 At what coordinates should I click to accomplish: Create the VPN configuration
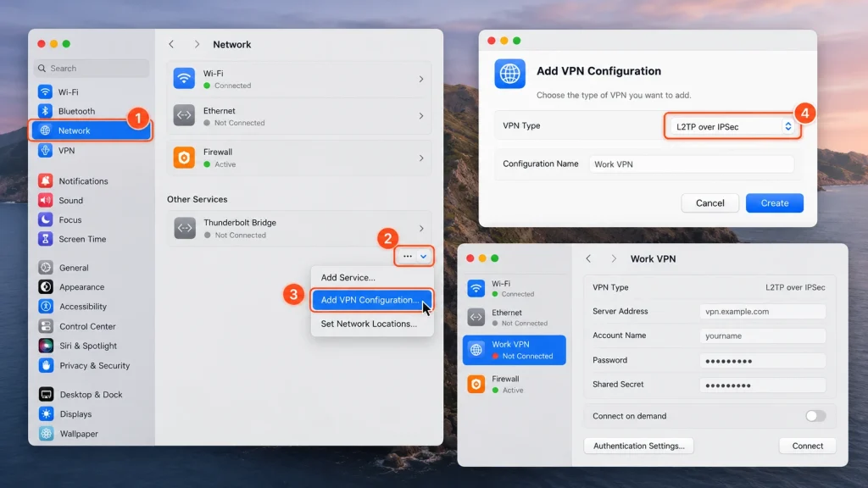(775, 203)
